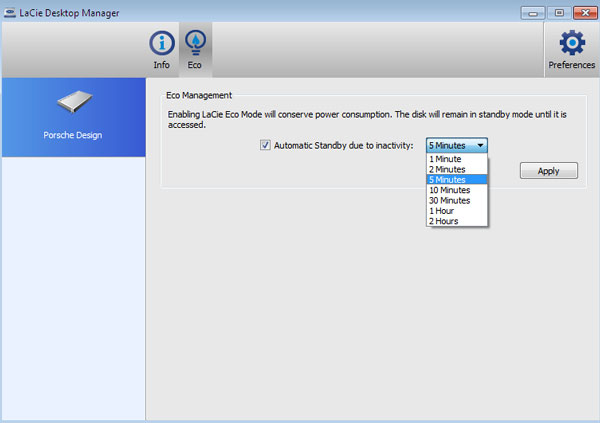Click the Porsche Design device label
The height and width of the screenshot is (423, 600).
click(73, 135)
